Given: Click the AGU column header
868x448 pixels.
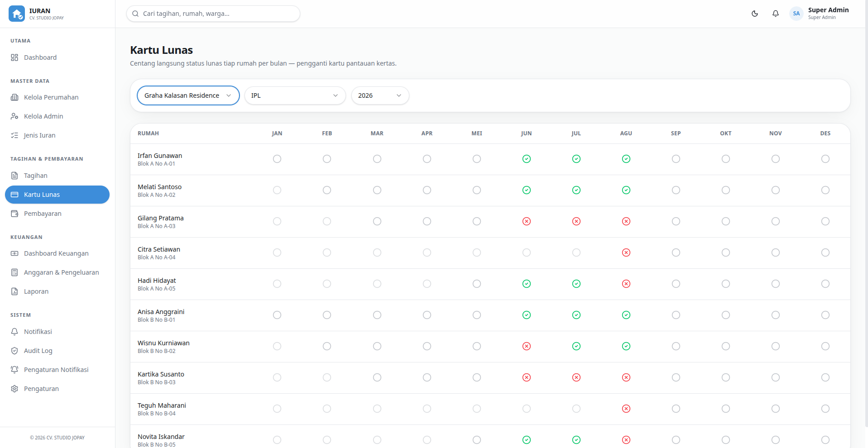Looking at the screenshot, I should [x=626, y=133].
